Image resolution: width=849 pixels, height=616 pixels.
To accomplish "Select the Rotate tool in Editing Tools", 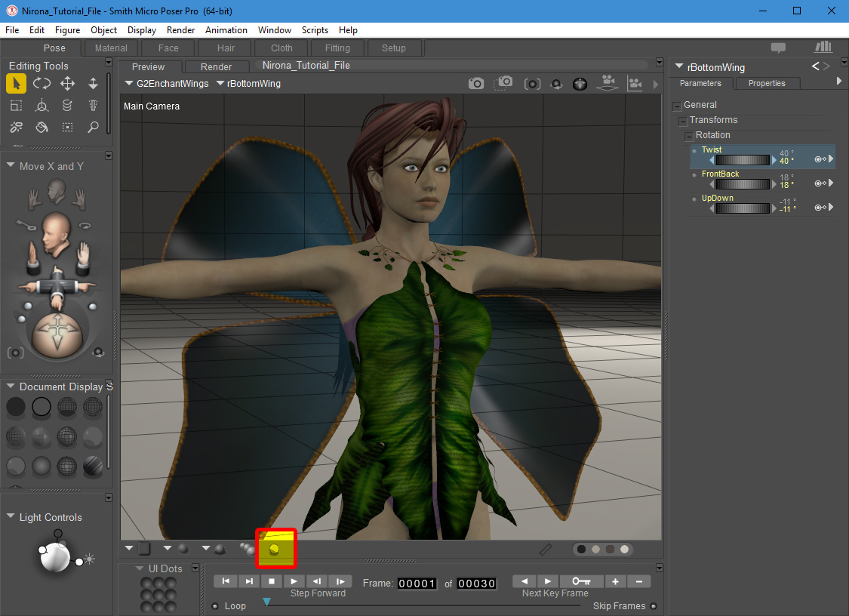I will point(42,84).
